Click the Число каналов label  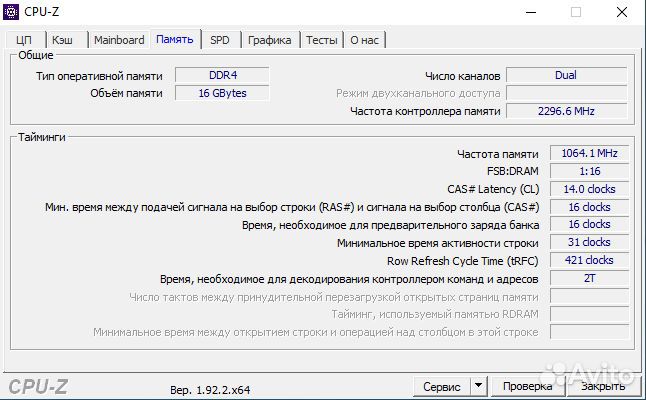463,76
